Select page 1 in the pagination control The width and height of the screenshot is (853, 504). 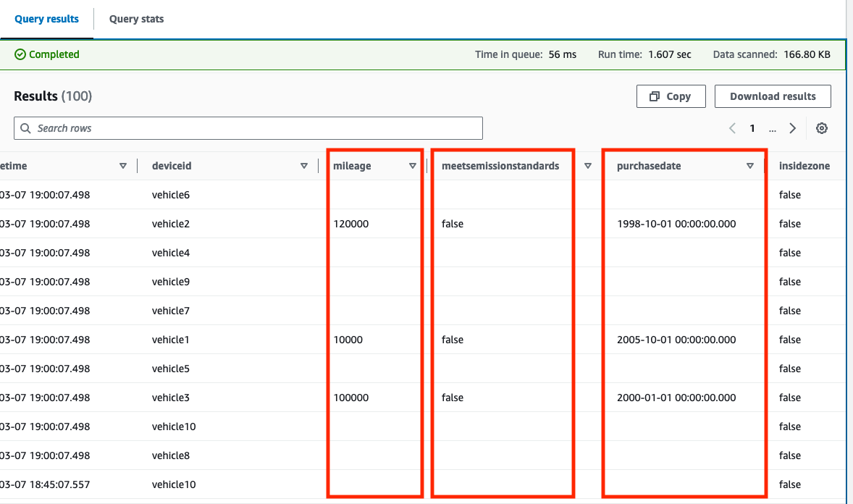point(752,127)
